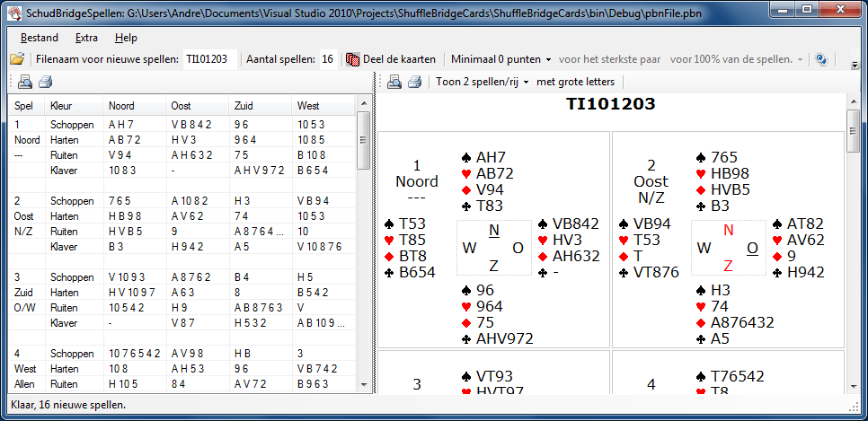Open the 'Minimaal 0 punten' dropdown
868x421 pixels.
coord(500,60)
